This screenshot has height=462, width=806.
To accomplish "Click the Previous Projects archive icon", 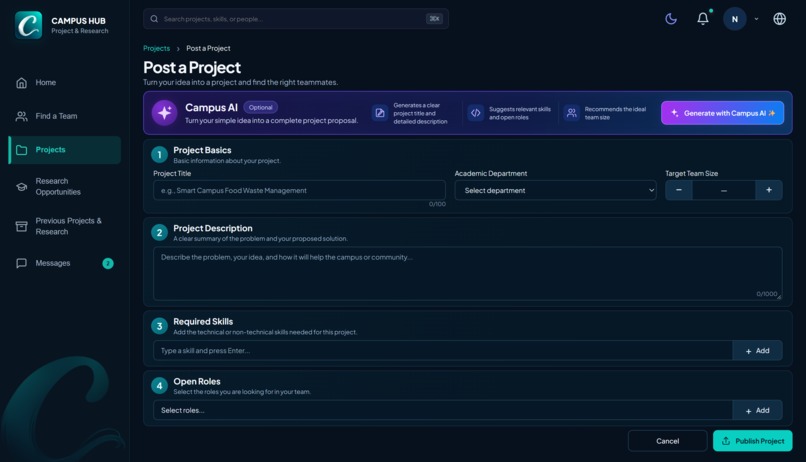I will pyautogui.click(x=22, y=226).
